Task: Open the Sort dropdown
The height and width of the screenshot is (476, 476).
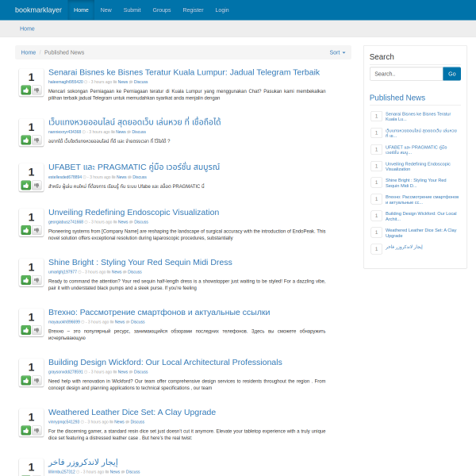Action: coord(337,52)
